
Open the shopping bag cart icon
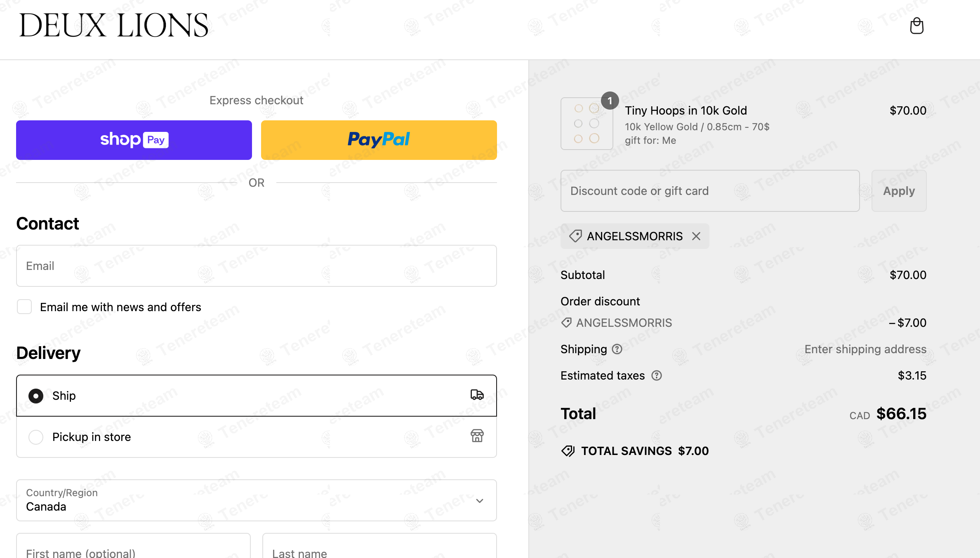pos(916,26)
